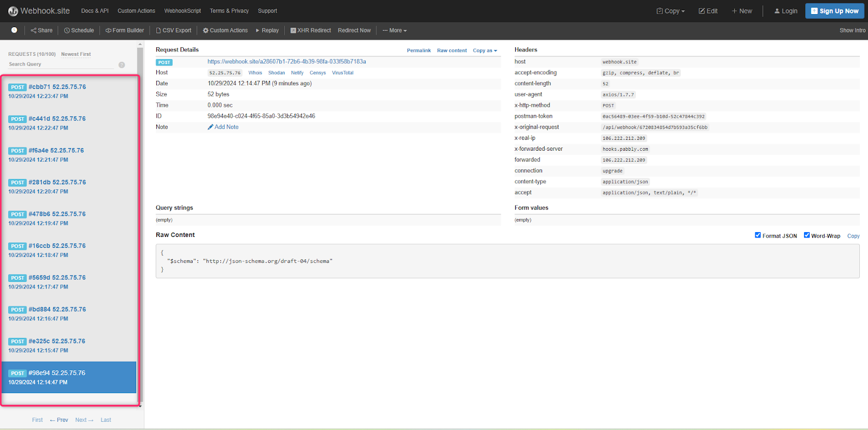Select request #98e94
The height and width of the screenshot is (430, 868).
[x=69, y=377]
